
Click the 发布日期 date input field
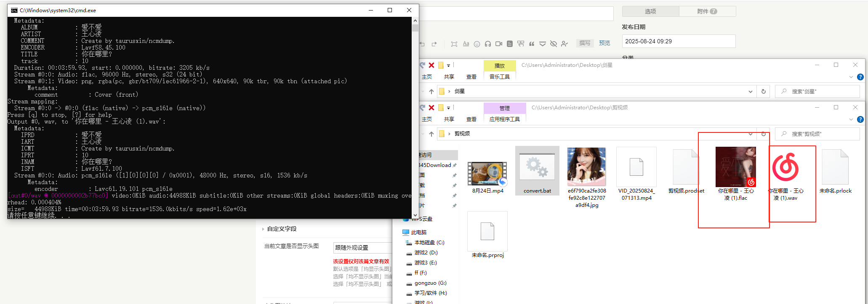[678, 41]
